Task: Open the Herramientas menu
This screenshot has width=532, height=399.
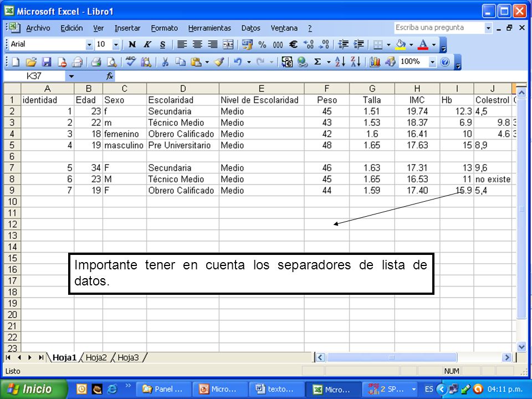Action: (x=209, y=28)
